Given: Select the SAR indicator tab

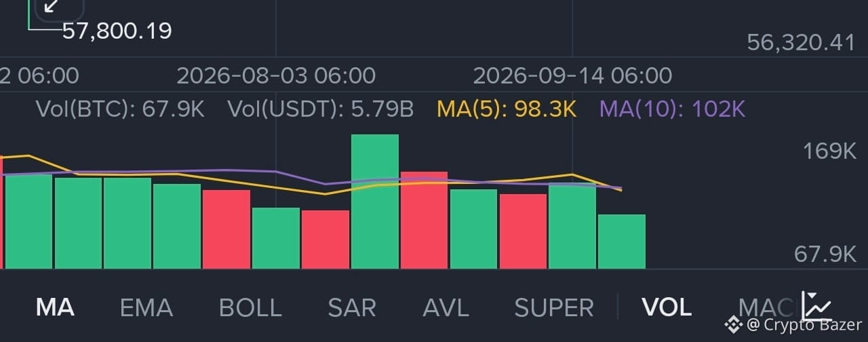Looking at the screenshot, I should point(351,308).
